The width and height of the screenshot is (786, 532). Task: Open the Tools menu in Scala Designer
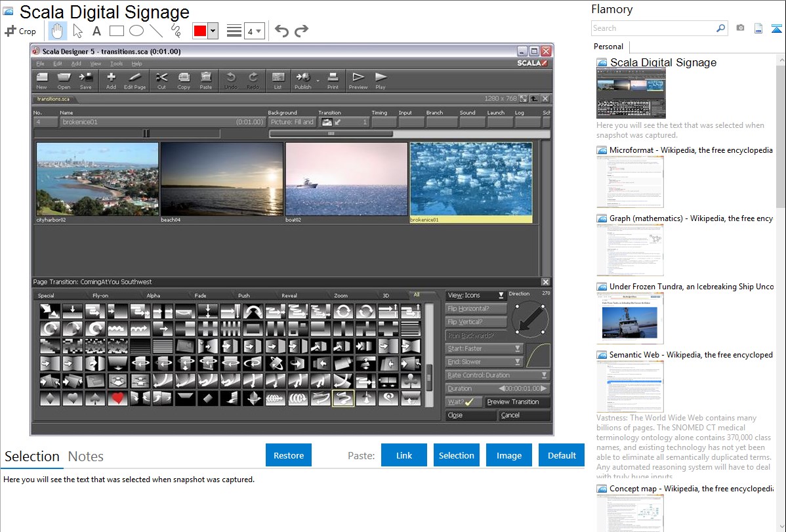pos(116,64)
